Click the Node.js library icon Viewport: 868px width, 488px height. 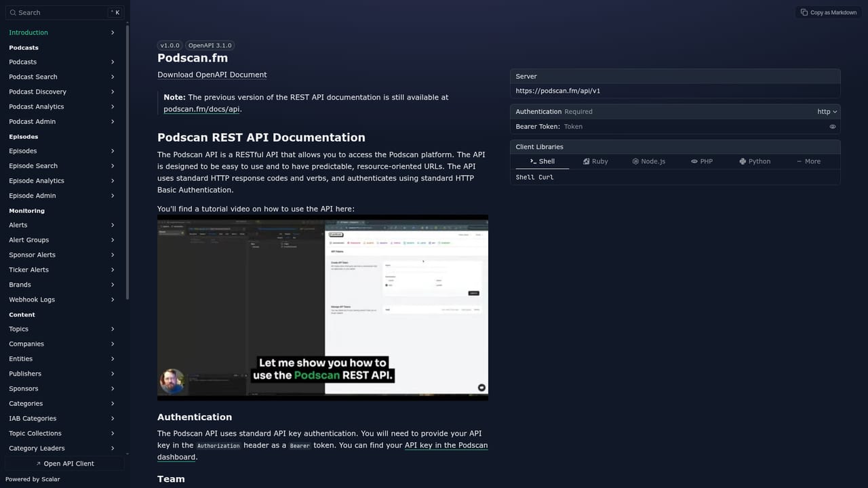click(635, 161)
